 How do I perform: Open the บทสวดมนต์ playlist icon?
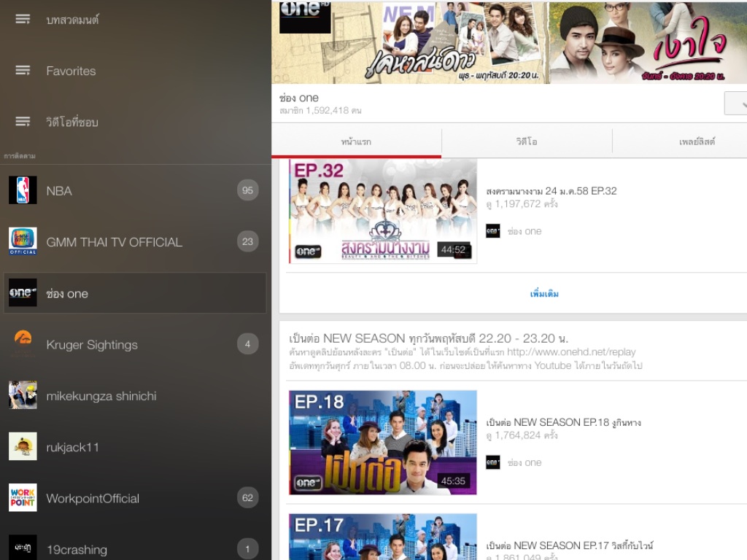coord(23,19)
